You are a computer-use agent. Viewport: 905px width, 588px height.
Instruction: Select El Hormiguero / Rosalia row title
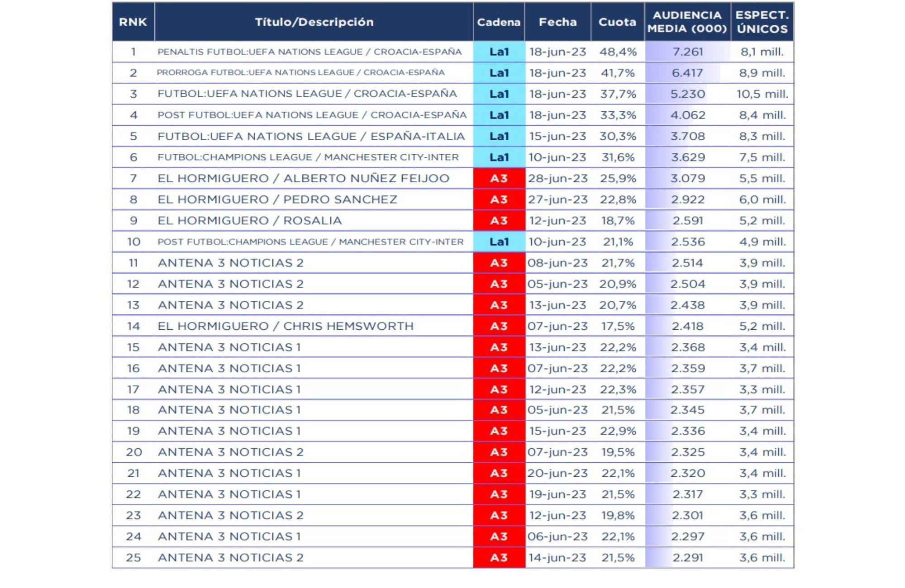coord(250,221)
